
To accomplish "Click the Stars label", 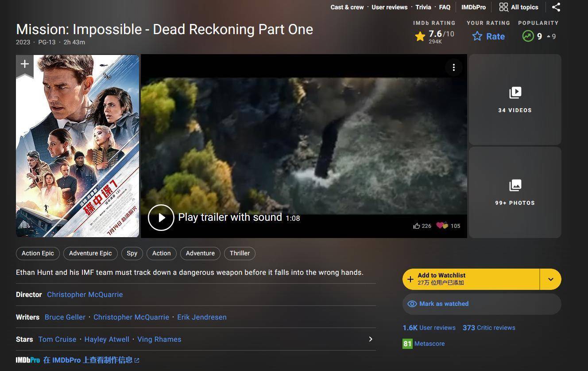I will pyautogui.click(x=24, y=340).
